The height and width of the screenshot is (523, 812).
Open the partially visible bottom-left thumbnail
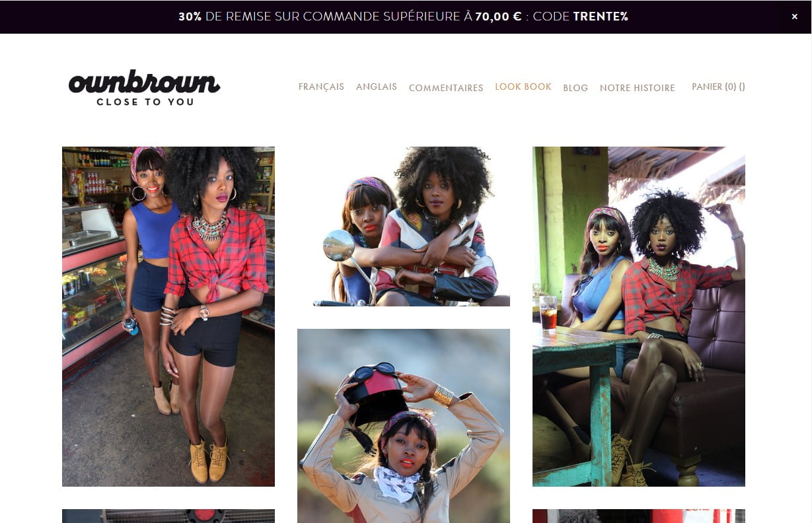168,516
